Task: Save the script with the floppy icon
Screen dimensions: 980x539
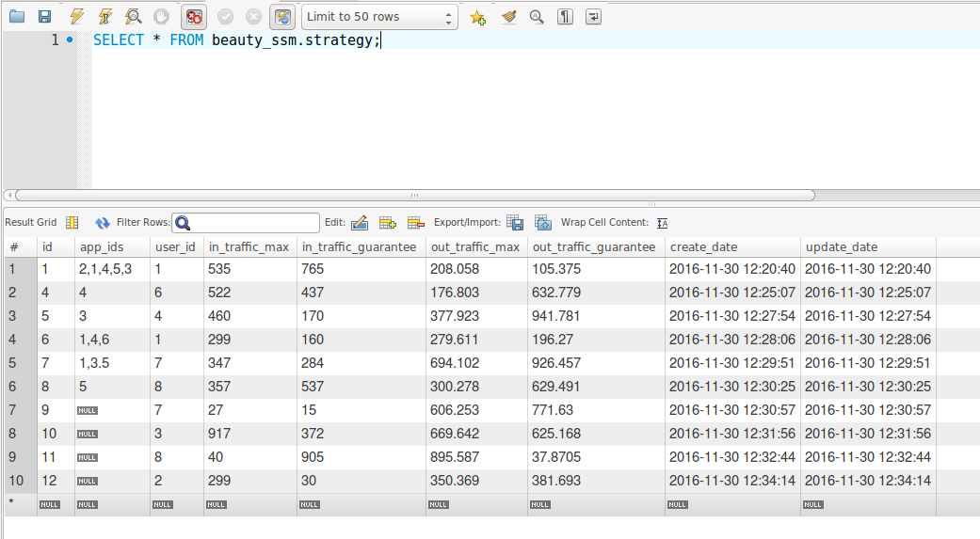Action: click(x=44, y=17)
